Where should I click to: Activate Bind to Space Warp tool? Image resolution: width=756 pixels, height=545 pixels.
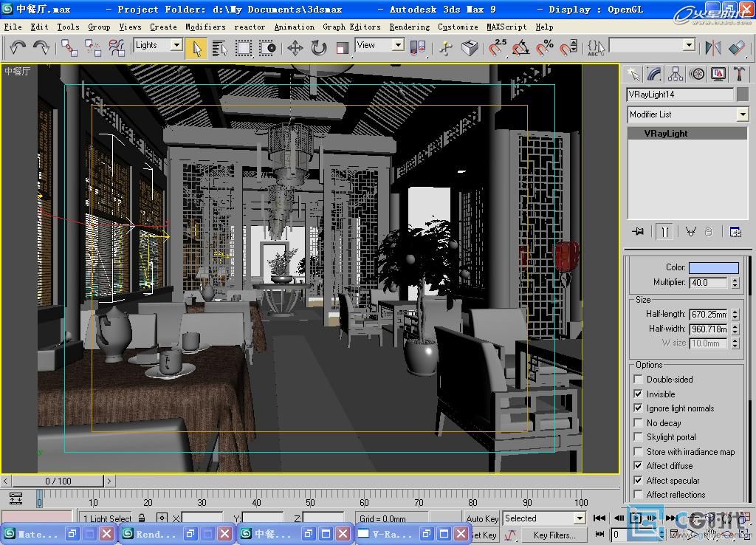(116, 48)
